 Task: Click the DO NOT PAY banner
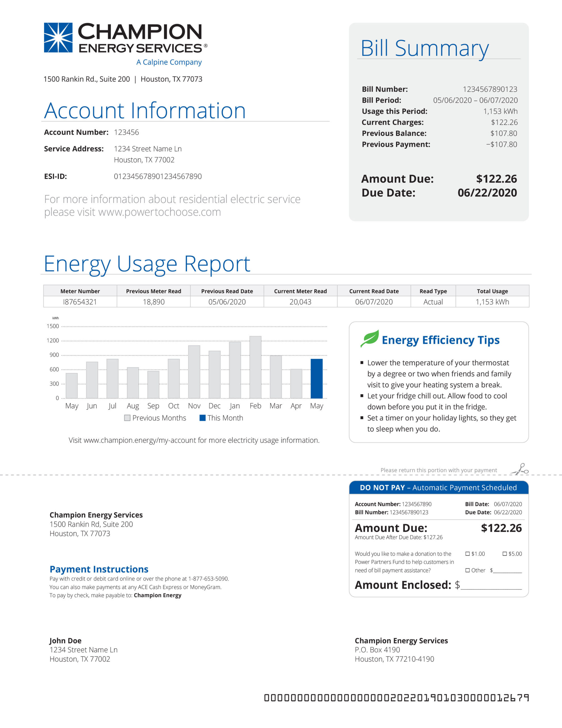tap(439, 487)
